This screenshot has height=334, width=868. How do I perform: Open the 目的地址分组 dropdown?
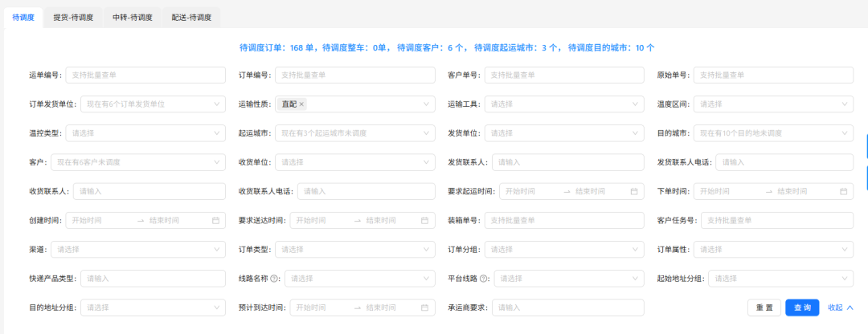(x=154, y=308)
